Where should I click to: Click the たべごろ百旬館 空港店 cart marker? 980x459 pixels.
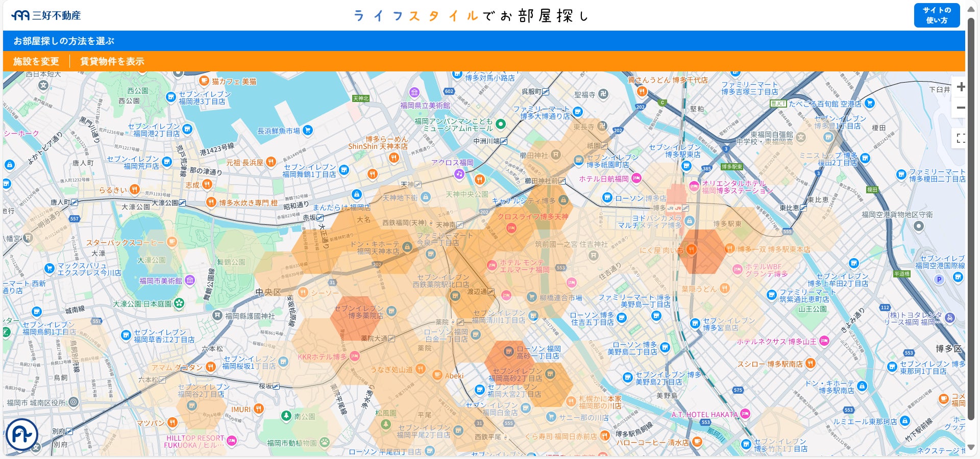tap(870, 103)
